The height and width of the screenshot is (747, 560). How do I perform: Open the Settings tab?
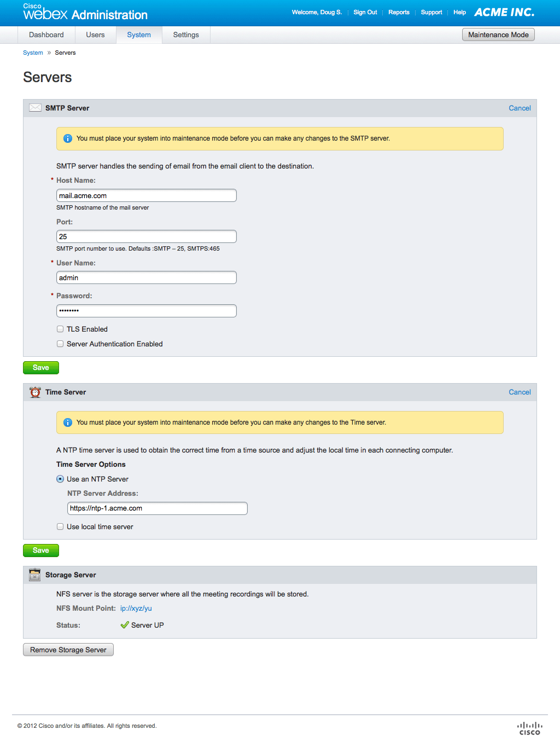coord(186,34)
